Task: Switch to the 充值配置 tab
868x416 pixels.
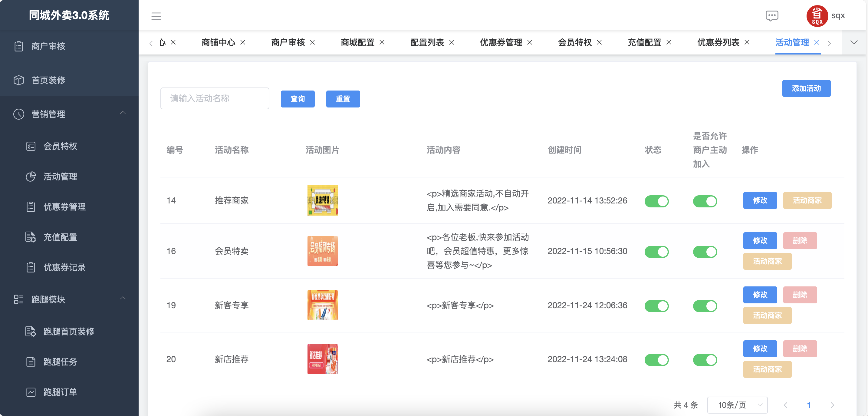Action: point(645,42)
